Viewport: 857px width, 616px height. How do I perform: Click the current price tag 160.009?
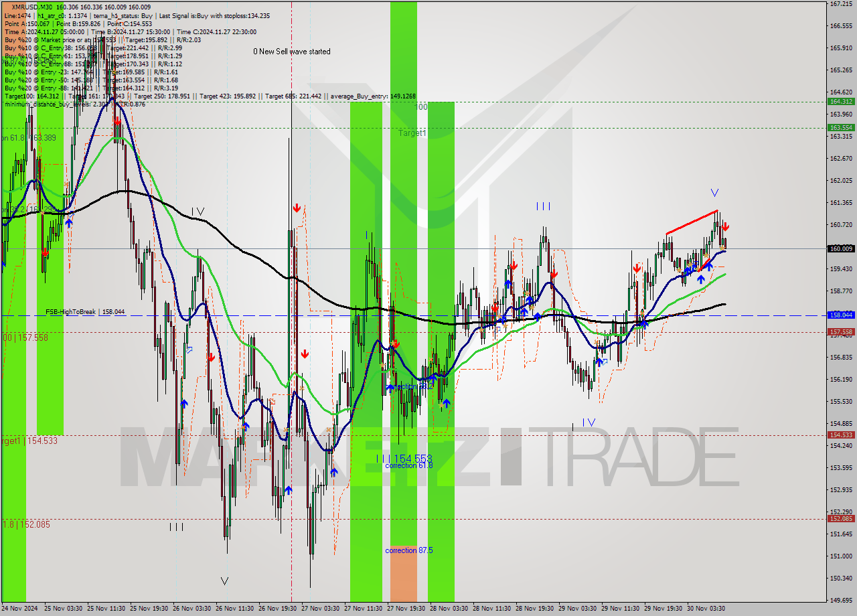click(841, 248)
